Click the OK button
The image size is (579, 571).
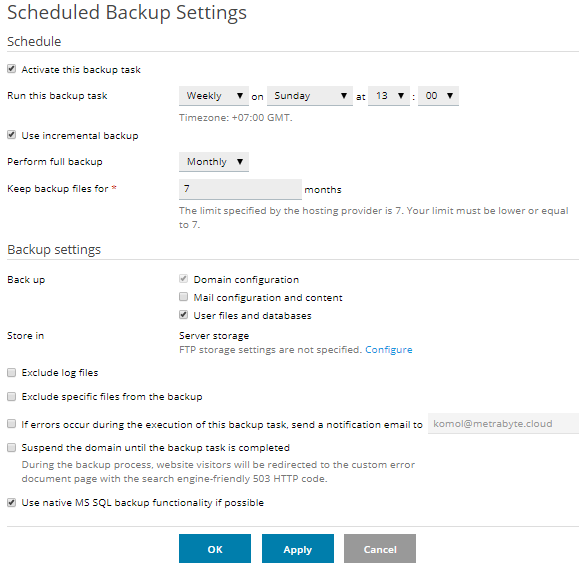pos(215,548)
